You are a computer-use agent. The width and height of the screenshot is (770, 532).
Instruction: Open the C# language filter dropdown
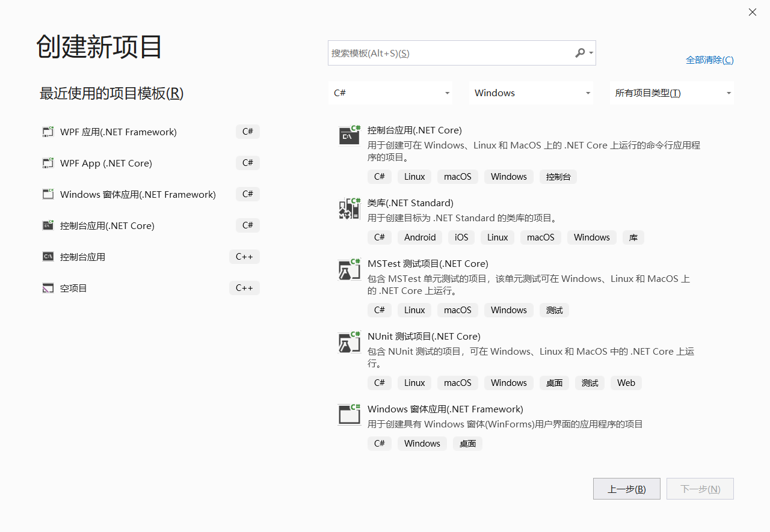pos(391,93)
